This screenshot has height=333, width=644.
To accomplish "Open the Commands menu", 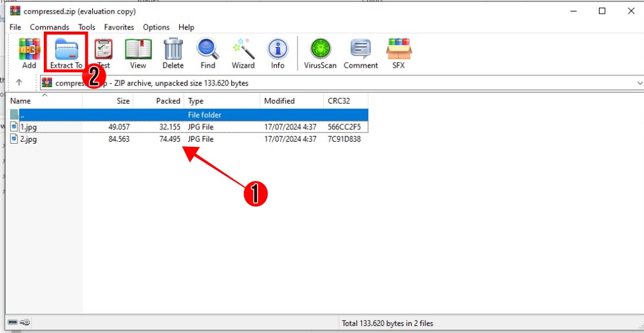I will (x=50, y=27).
